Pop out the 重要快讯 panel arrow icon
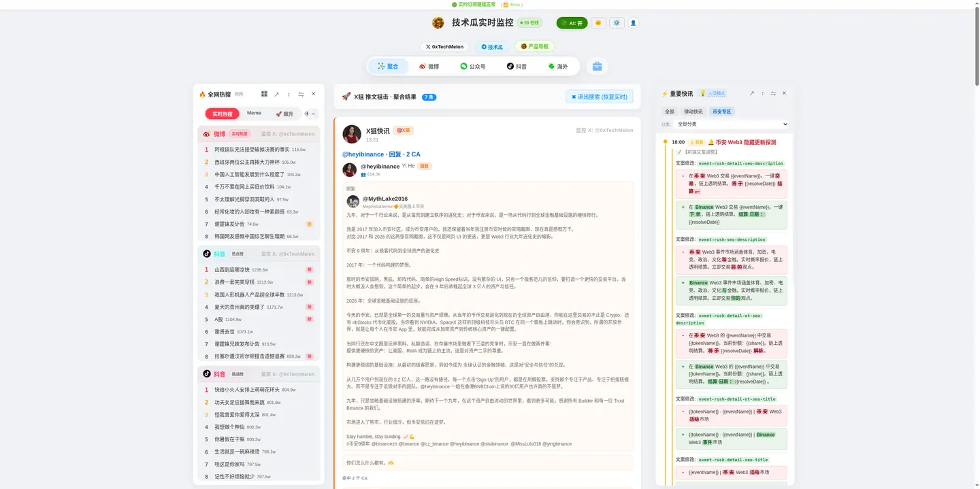 [x=751, y=93]
